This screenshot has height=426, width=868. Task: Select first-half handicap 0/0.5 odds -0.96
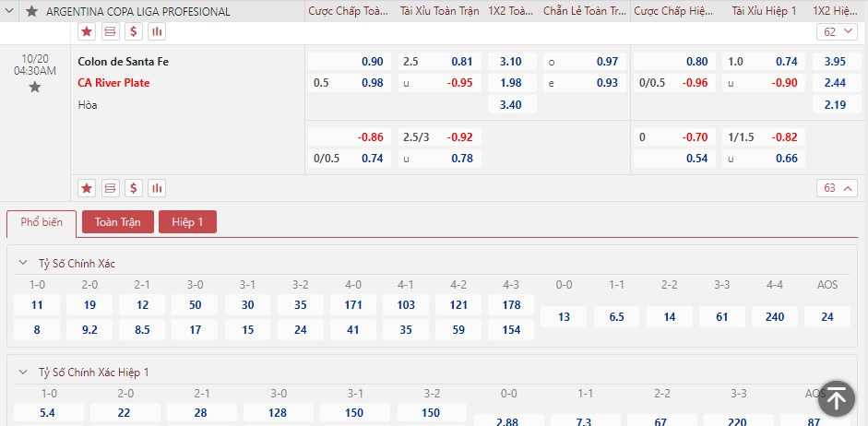point(674,83)
